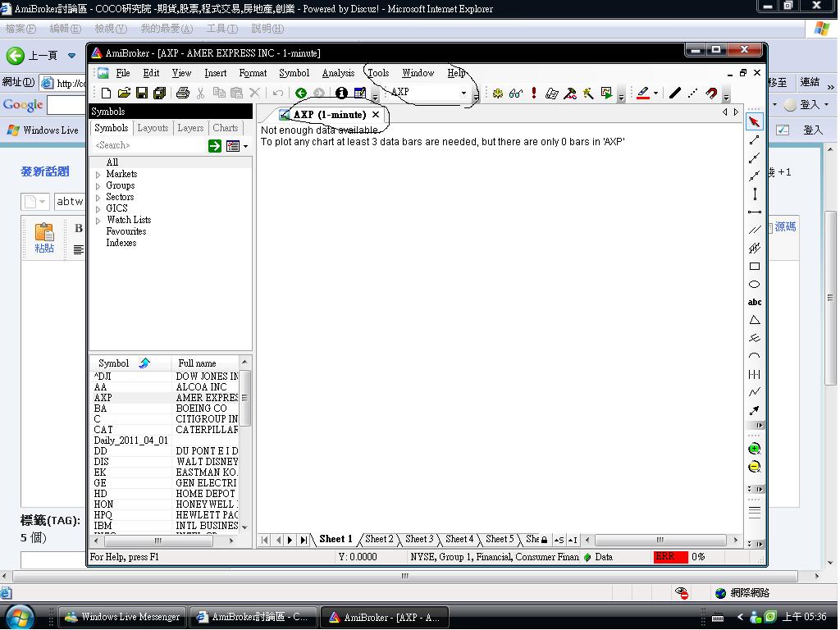The height and width of the screenshot is (630, 840).
Task: Switch to the Layouts tab
Action: 153,128
